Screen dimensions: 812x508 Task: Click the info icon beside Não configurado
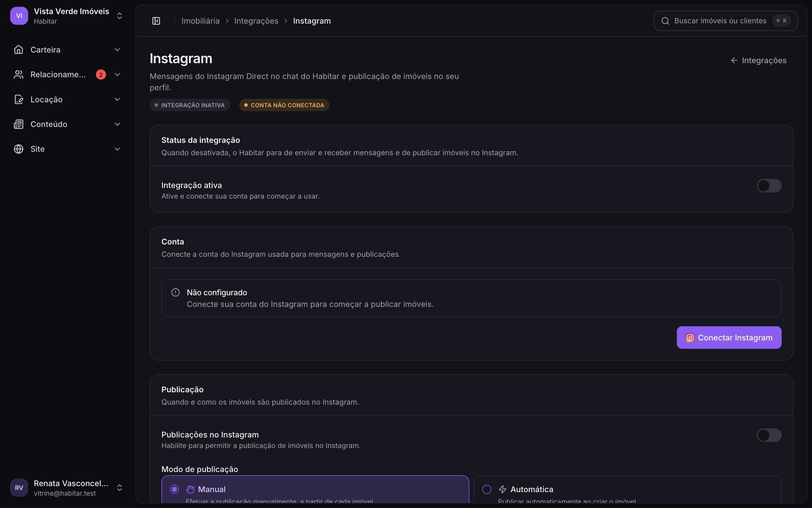pyautogui.click(x=176, y=292)
